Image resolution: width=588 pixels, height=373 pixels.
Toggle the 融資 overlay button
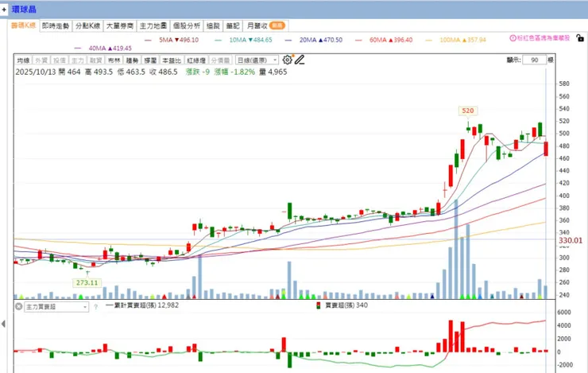pyautogui.click(x=95, y=60)
